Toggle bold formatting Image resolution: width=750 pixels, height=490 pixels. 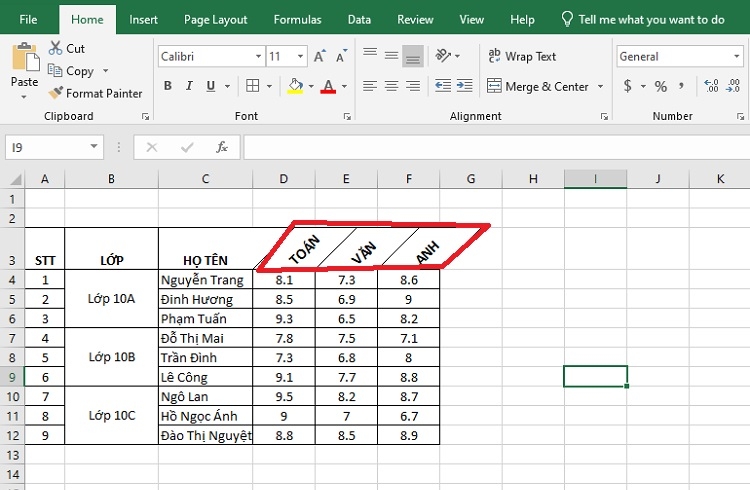(167, 86)
